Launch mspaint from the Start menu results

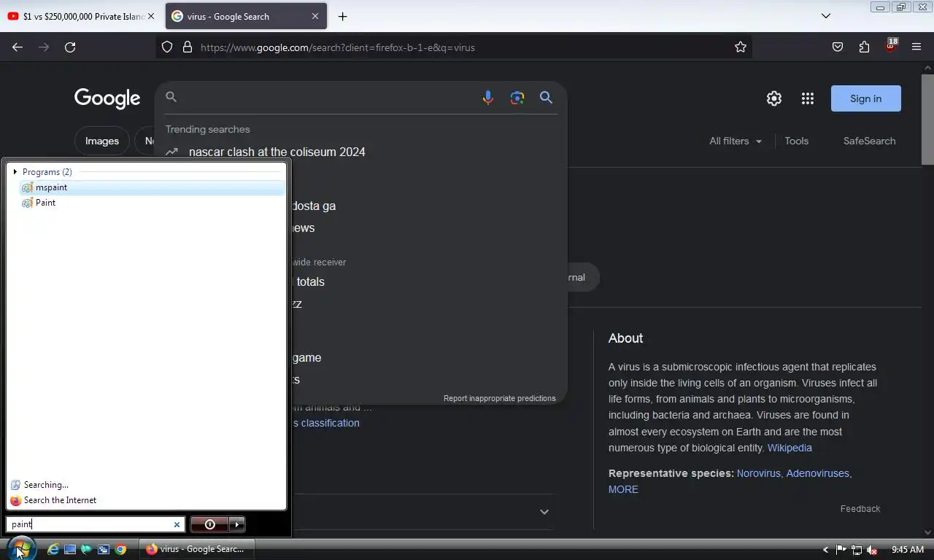coord(153,187)
